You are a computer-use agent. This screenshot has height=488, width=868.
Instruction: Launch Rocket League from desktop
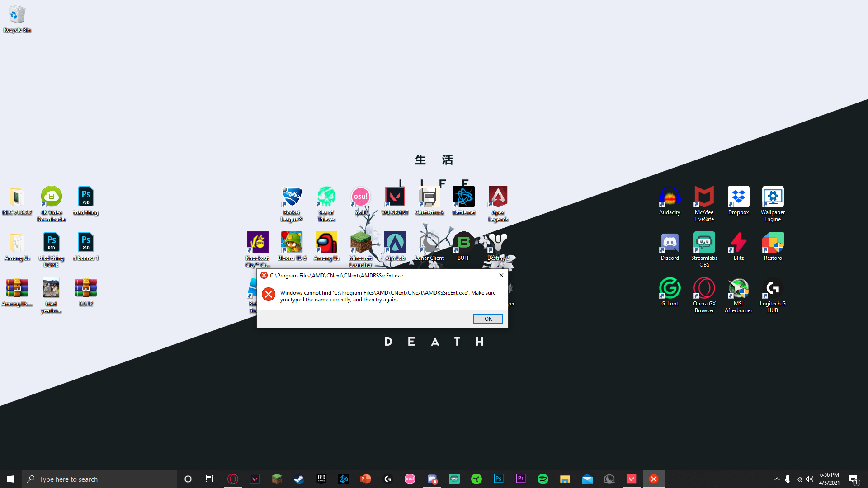click(x=292, y=204)
